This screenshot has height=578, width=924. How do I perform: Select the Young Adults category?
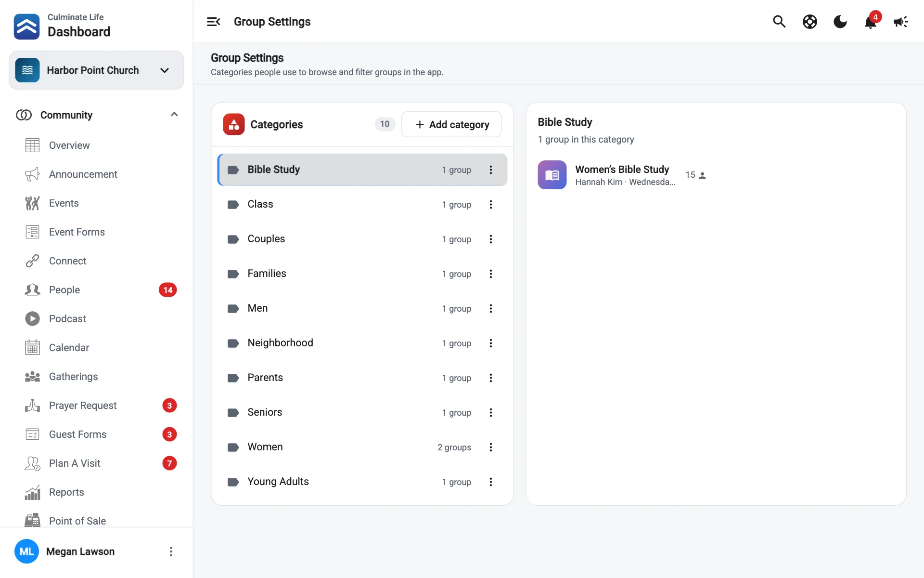tap(362, 482)
